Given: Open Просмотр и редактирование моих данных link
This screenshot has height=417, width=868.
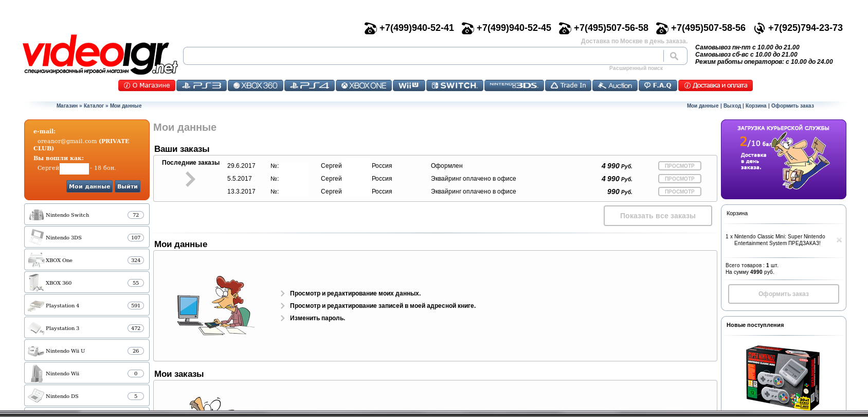Looking at the screenshot, I should [355, 293].
